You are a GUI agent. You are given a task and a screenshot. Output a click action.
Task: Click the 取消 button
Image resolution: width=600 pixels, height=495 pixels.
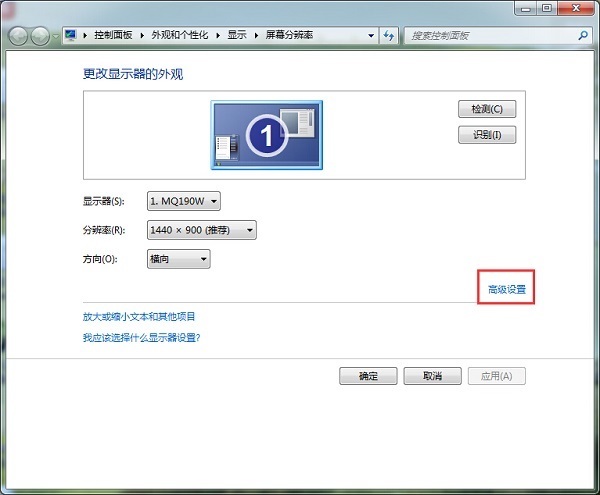pos(432,376)
